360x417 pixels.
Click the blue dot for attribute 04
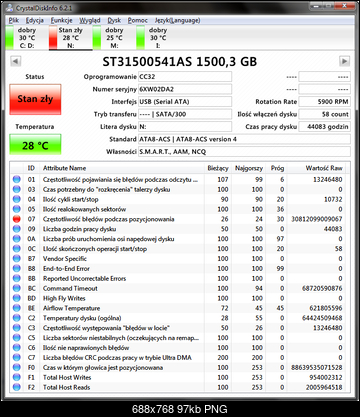click(x=16, y=199)
